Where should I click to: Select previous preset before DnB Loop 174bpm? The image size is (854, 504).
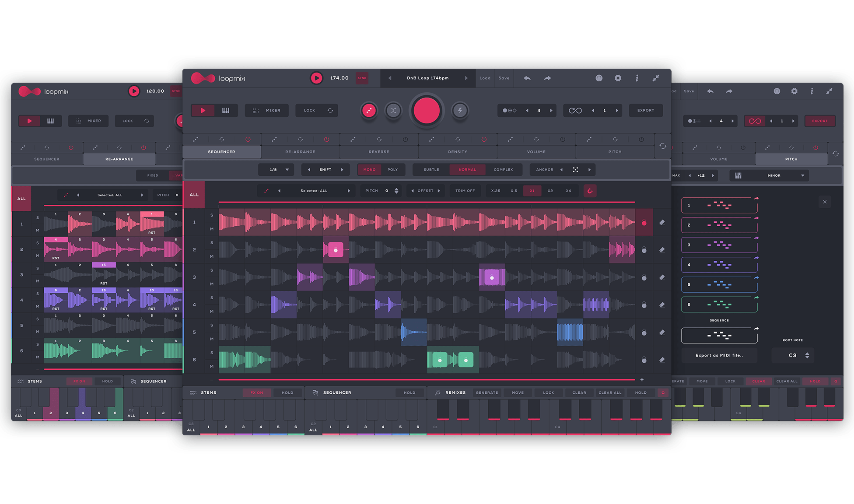390,78
